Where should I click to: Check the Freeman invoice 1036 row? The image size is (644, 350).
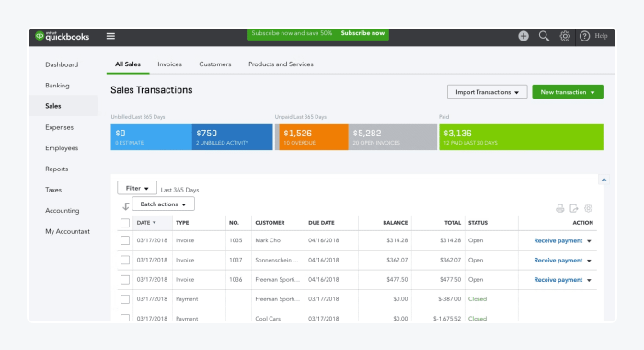click(x=125, y=280)
